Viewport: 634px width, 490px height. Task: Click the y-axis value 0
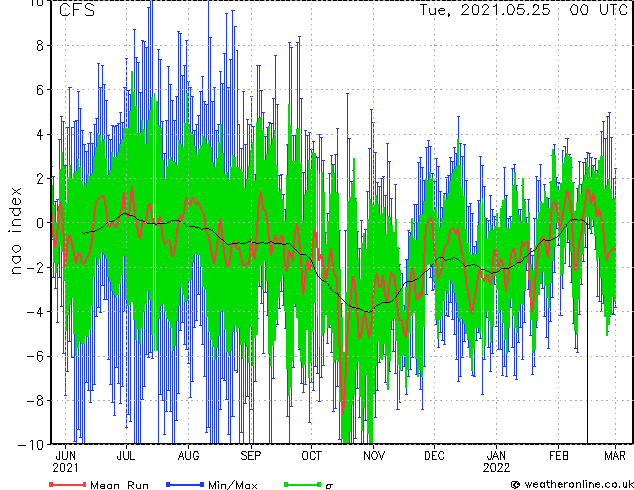click(40, 223)
